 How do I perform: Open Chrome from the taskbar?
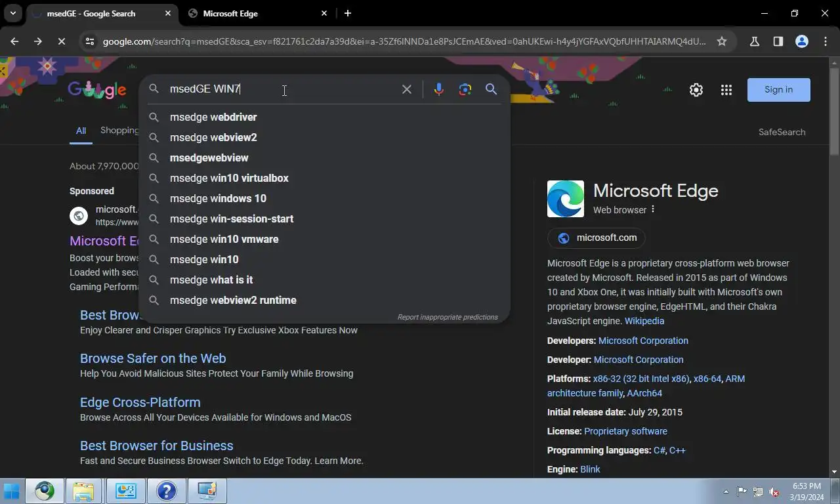click(45, 492)
